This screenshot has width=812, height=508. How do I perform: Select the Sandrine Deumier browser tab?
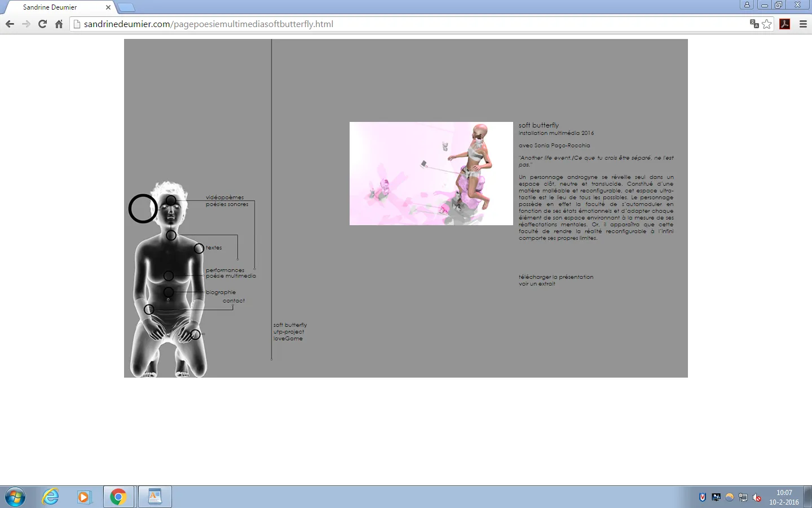[x=59, y=7]
